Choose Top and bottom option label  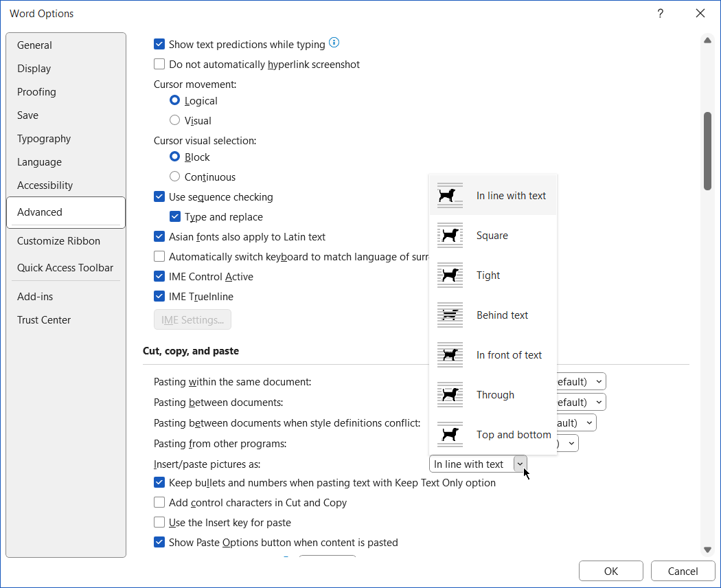[514, 434]
